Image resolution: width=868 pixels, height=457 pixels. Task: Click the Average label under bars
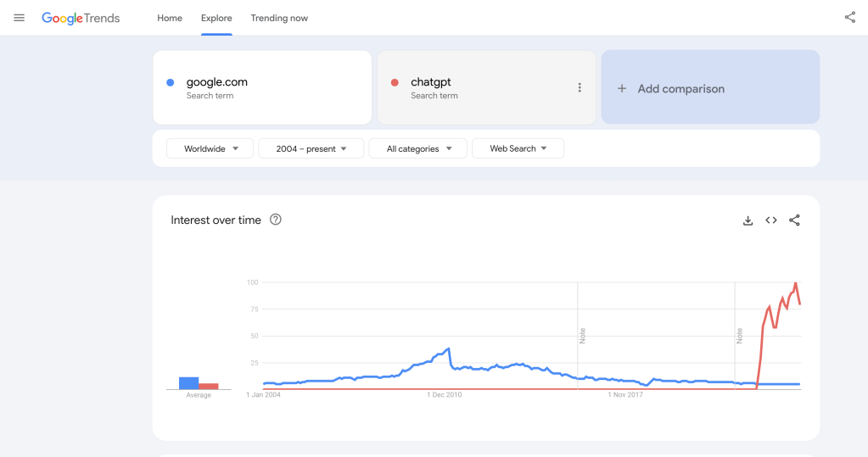tap(199, 395)
